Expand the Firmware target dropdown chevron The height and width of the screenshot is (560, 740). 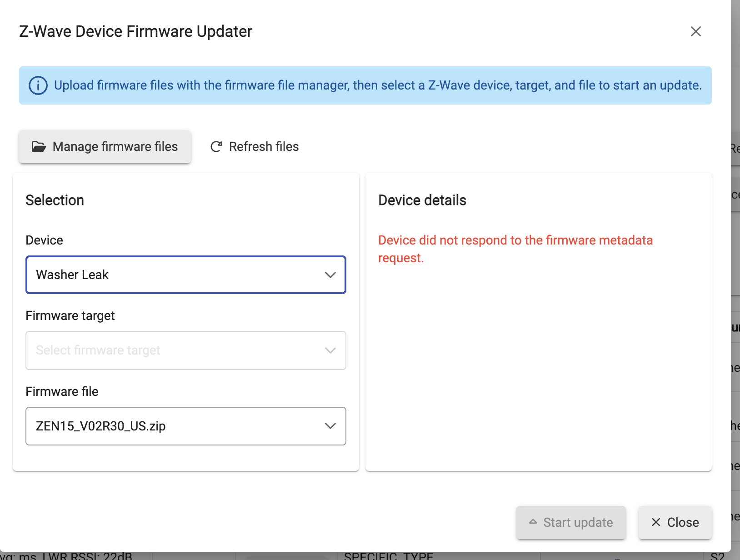pos(330,350)
